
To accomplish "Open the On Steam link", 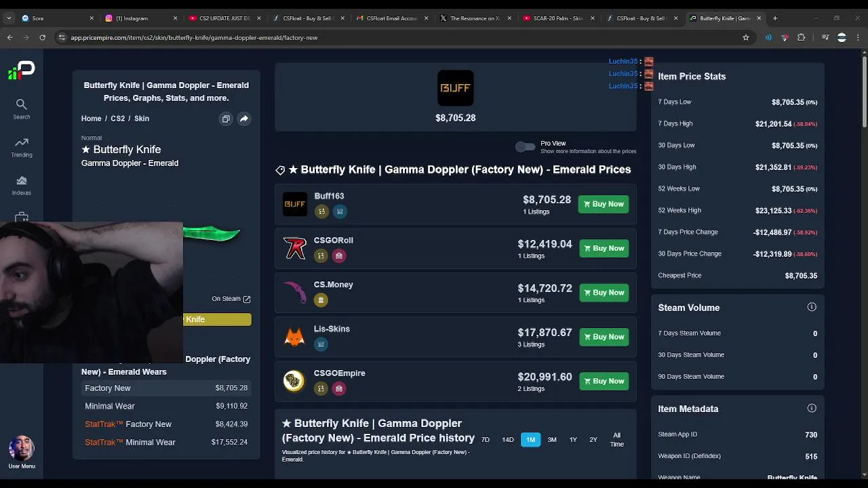I will 231,299.
